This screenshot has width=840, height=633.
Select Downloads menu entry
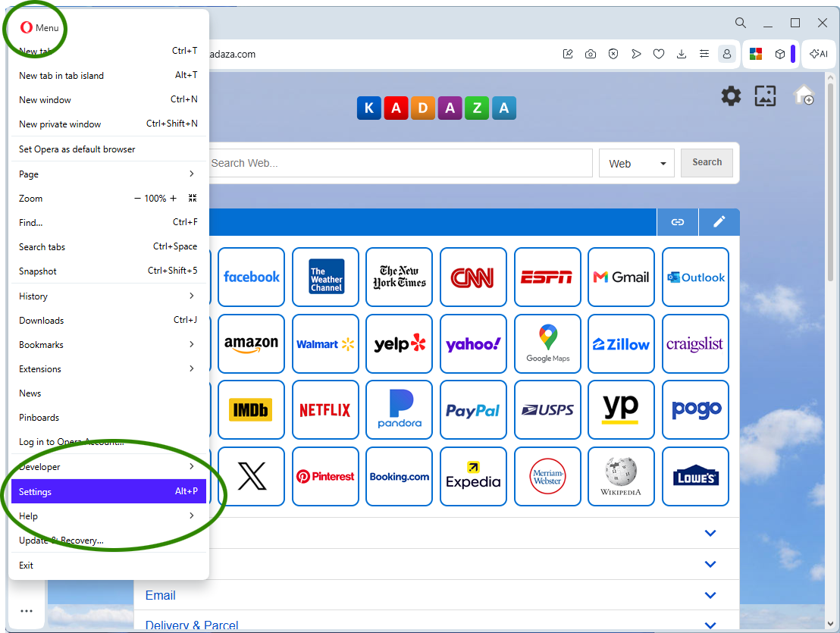click(x=108, y=320)
